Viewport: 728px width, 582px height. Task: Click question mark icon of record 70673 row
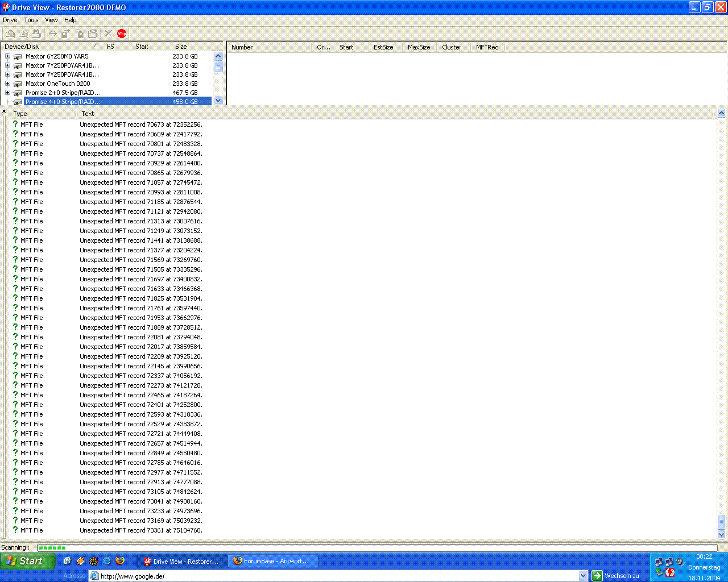click(x=15, y=124)
